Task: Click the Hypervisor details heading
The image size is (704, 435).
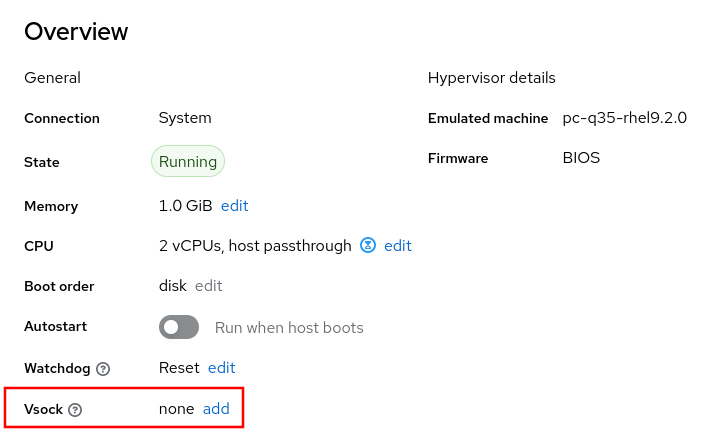Action: point(491,78)
